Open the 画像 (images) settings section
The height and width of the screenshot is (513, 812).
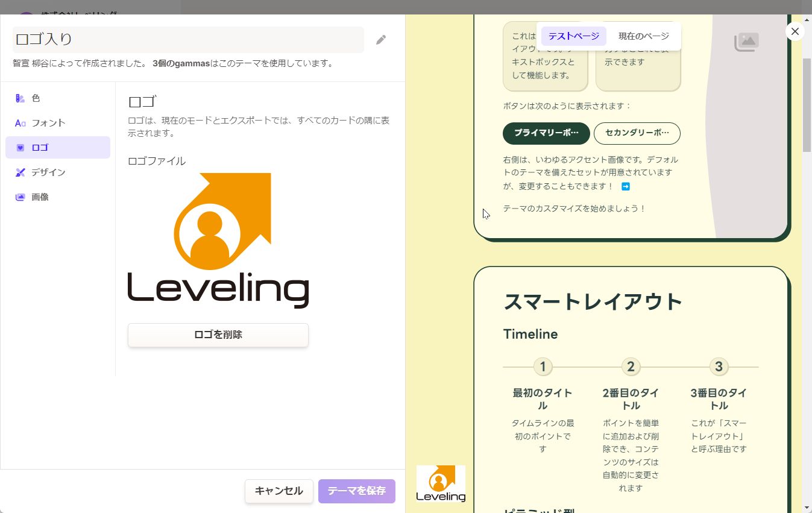click(40, 197)
